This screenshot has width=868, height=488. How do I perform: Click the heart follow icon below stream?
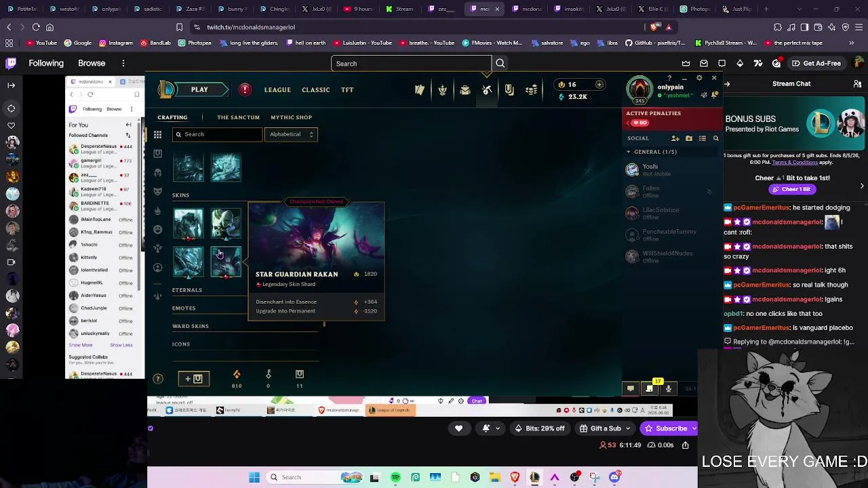459,428
